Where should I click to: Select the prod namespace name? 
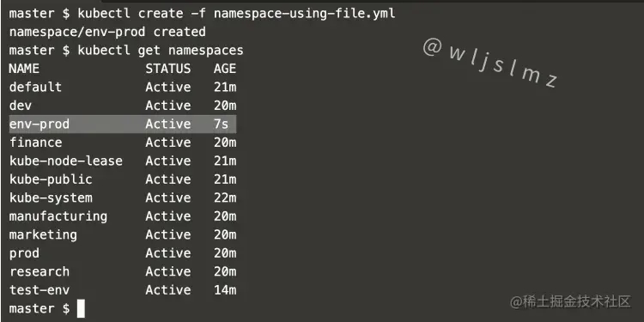tap(24, 253)
